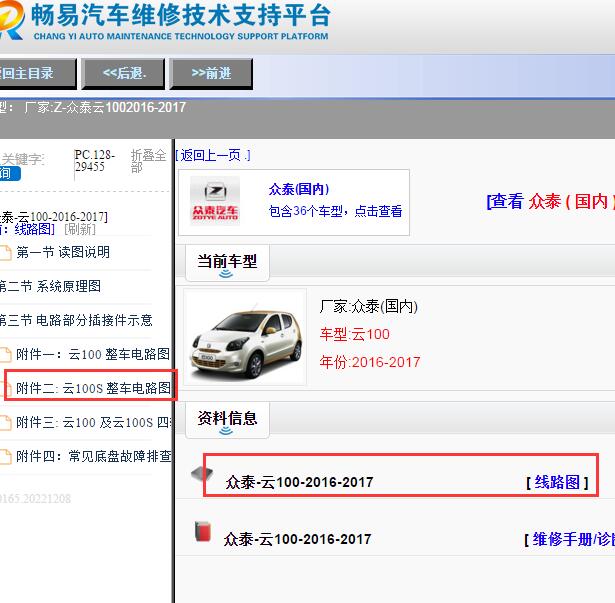
Task: Open 众泰(国内) brand link
Action: point(299,189)
